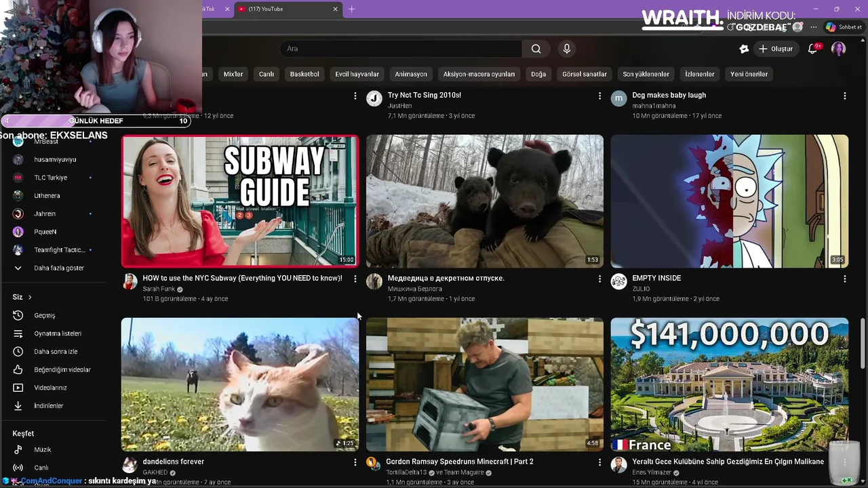
Task: Open Daha sonra izle list
Action: 54,352
